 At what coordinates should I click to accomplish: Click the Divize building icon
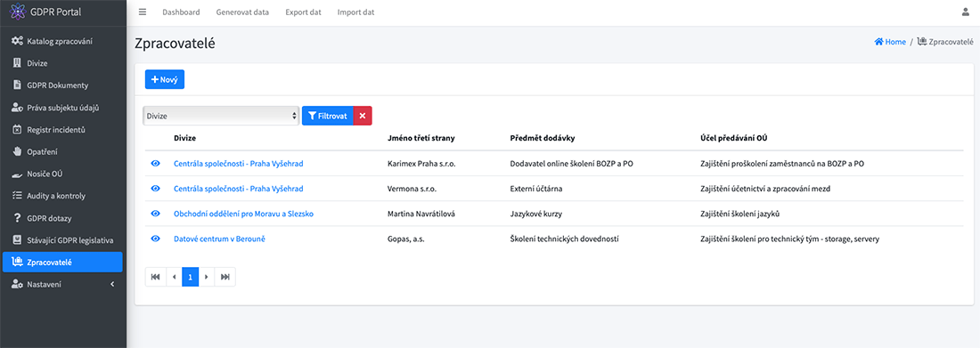(x=18, y=63)
